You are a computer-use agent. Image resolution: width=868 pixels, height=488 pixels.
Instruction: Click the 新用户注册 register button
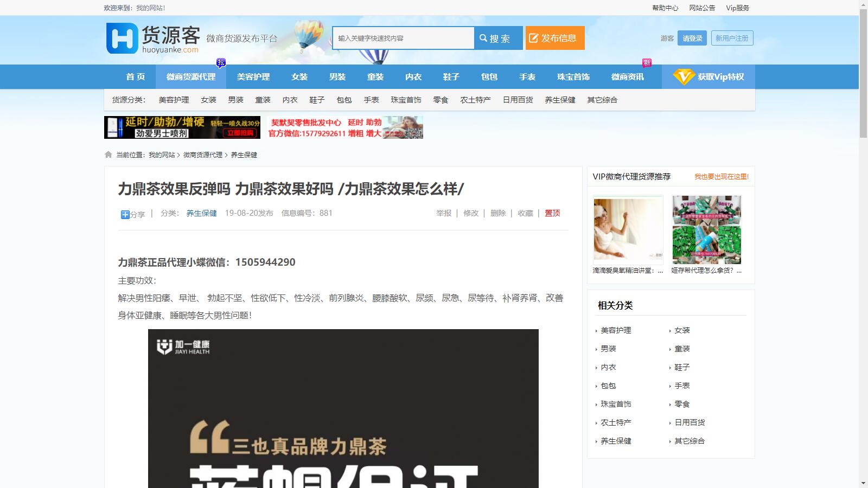coord(732,38)
